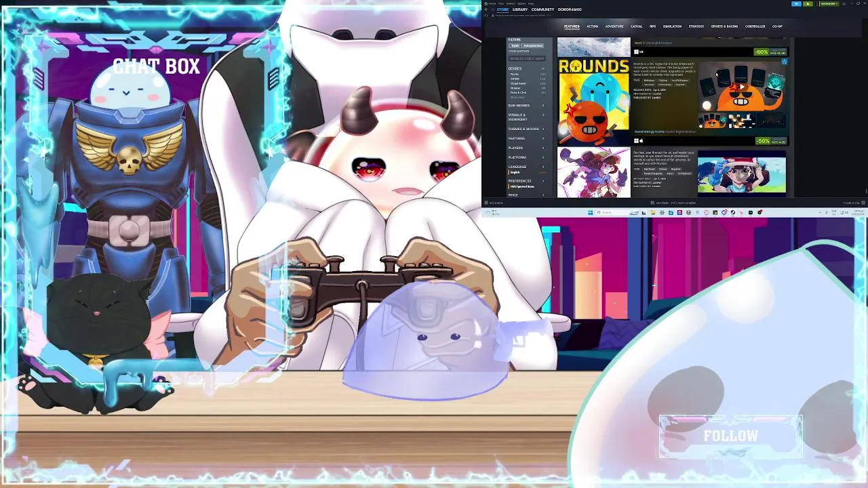This screenshot has width=868, height=488.
Task: Expand the Price filter section
Action: (x=527, y=195)
